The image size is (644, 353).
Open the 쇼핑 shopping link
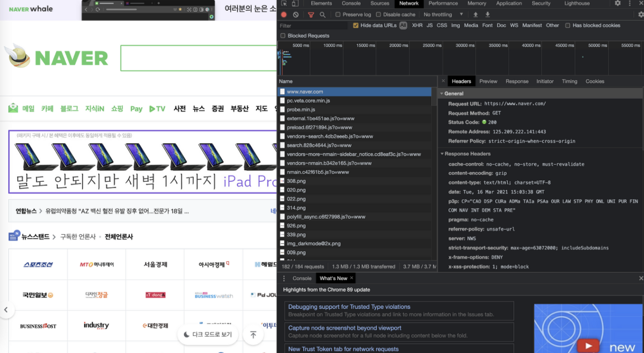click(x=117, y=109)
